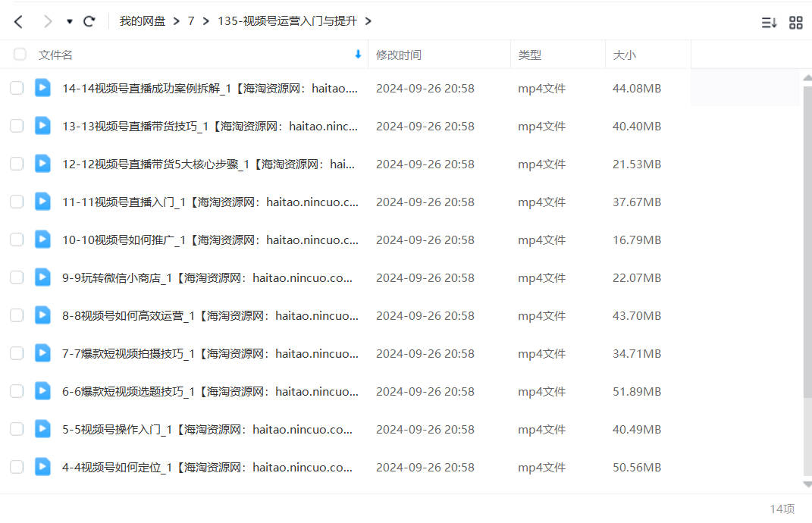Screen dimensions: 812x523
Task: Expand chevron after 135-视频号运营入门与提升
Action: click(x=368, y=21)
